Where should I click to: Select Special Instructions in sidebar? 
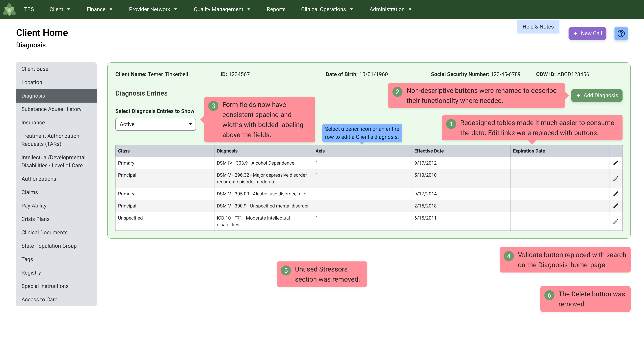click(56, 286)
